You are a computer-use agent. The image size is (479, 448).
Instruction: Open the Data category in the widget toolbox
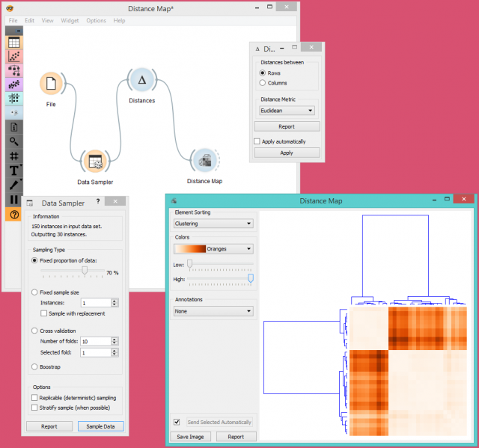(13, 42)
